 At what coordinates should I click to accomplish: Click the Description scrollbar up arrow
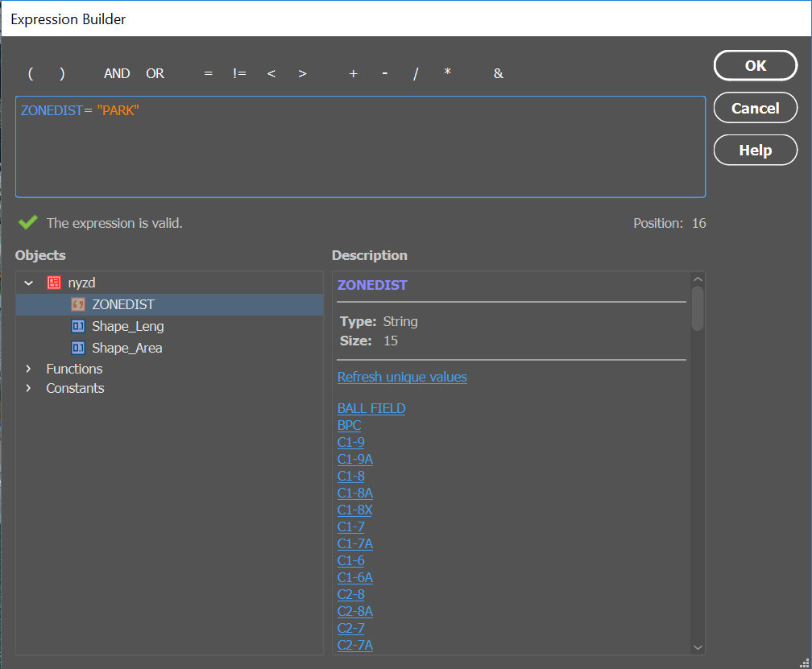tap(698, 279)
